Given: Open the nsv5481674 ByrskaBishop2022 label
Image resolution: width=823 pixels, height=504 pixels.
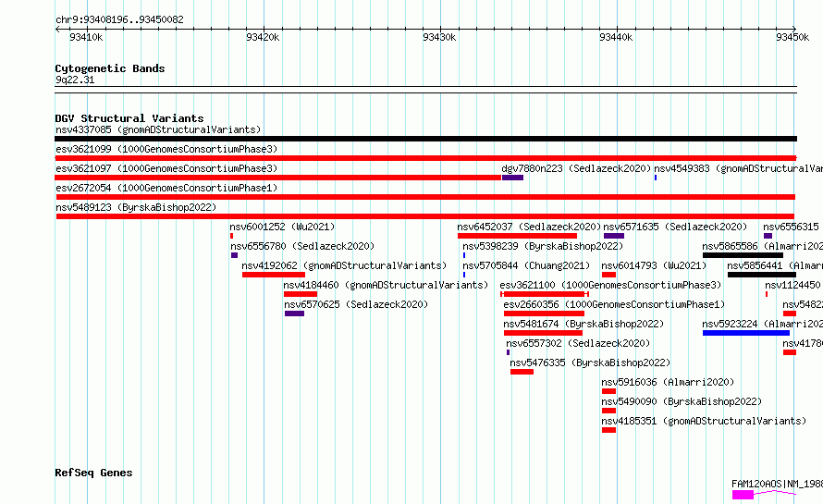Looking at the screenshot, I should click(x=583, y=324).
